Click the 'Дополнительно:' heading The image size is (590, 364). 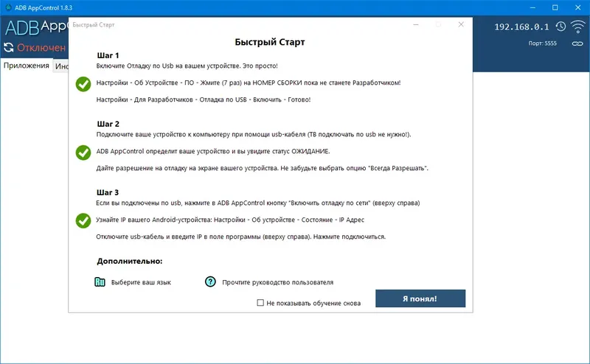click(x=130, y=261)
